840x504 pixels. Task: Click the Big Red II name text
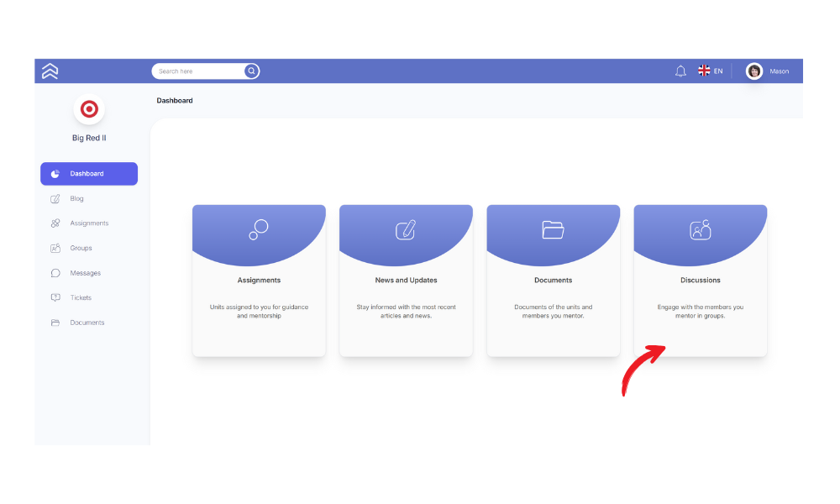coord(89,139)
